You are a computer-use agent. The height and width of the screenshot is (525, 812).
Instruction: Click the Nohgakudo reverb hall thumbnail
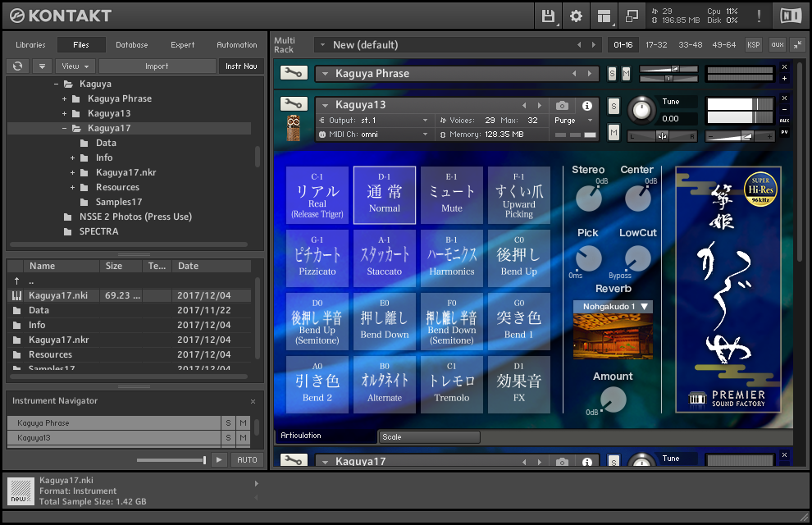coord(614,336)
